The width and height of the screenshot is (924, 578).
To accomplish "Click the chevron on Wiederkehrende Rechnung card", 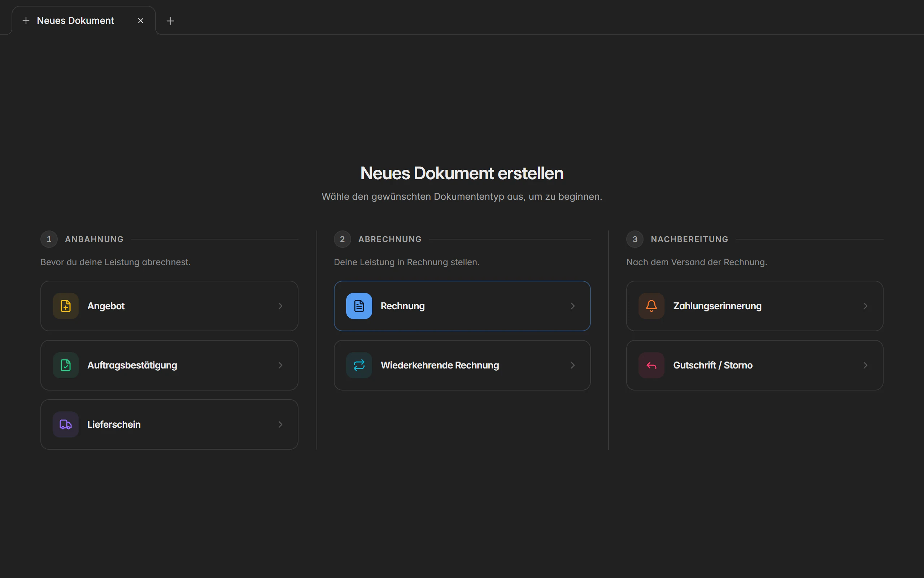I will (573, 365).
